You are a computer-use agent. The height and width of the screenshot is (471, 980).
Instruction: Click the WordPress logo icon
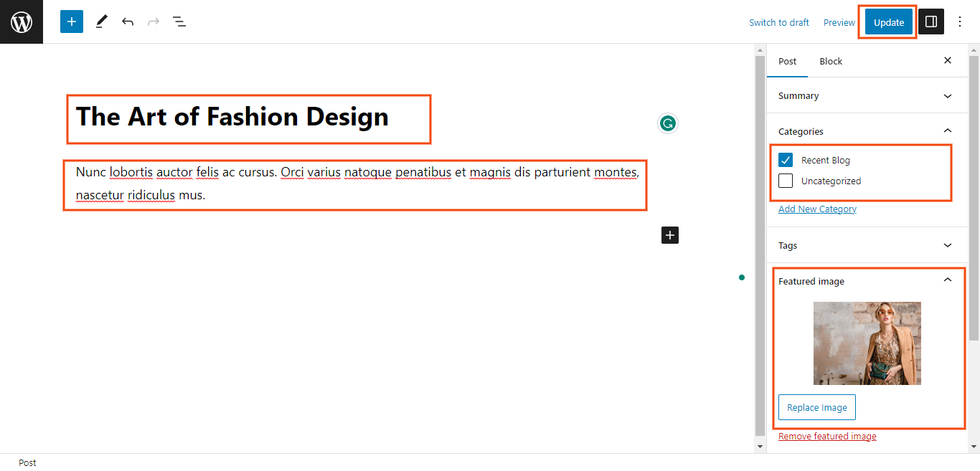(22, 22)
